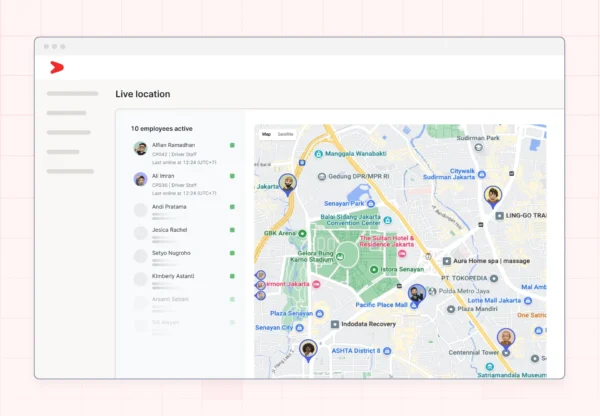Click Gedung DPR/MPR RI map marker

[x=322, y=176]
